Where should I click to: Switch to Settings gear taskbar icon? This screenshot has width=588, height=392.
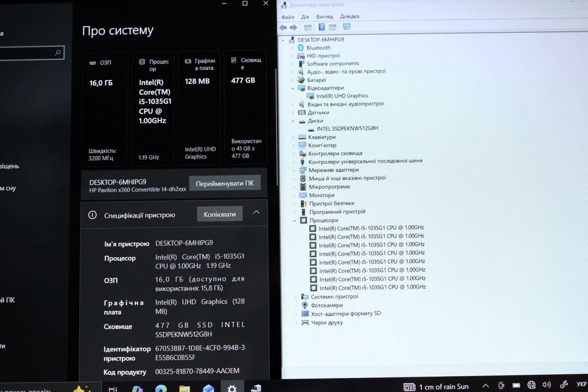coord(232,388)
